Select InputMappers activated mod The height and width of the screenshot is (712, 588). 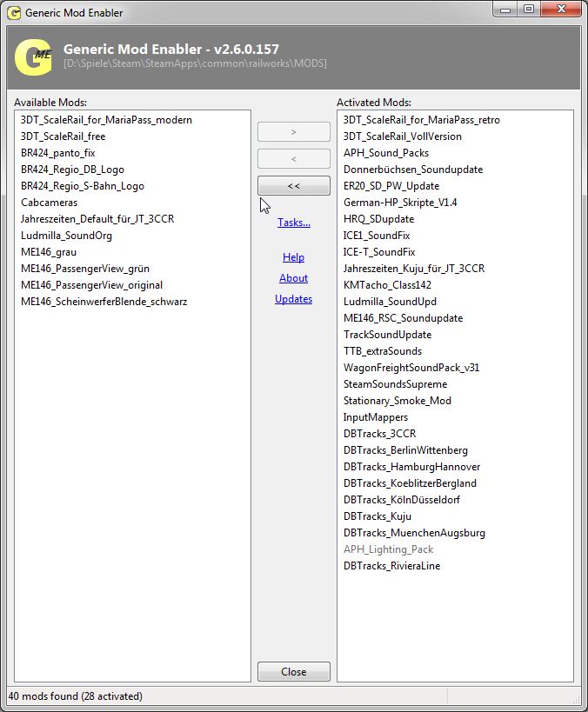tap(376, 417)
